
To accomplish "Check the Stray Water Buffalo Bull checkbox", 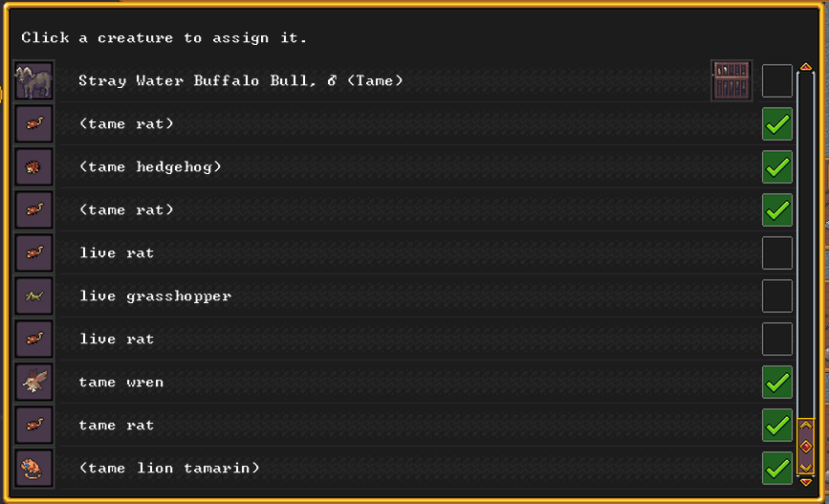I will pos(776,81).
